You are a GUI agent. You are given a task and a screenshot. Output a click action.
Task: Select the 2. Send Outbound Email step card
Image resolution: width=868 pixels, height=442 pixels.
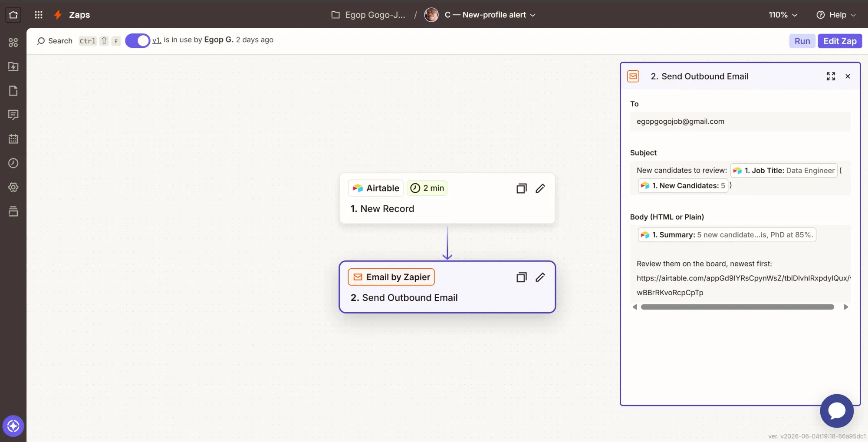447,287
